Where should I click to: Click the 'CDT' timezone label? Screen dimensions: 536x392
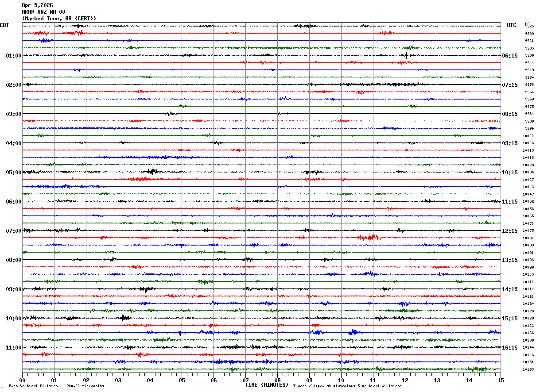tap(4, 25)
